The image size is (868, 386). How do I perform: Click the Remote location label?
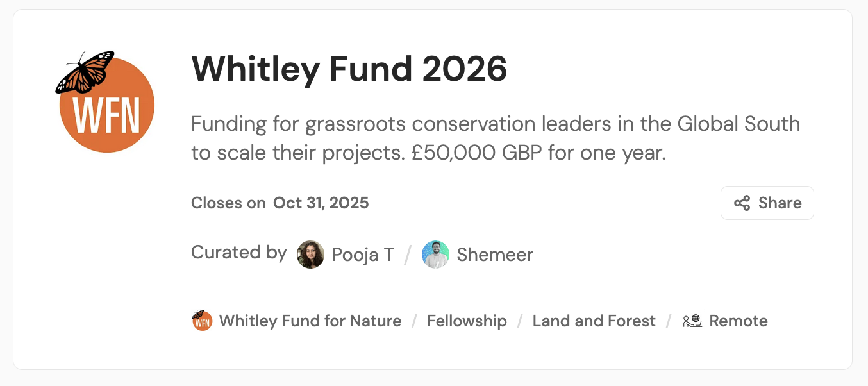[738, 321]
